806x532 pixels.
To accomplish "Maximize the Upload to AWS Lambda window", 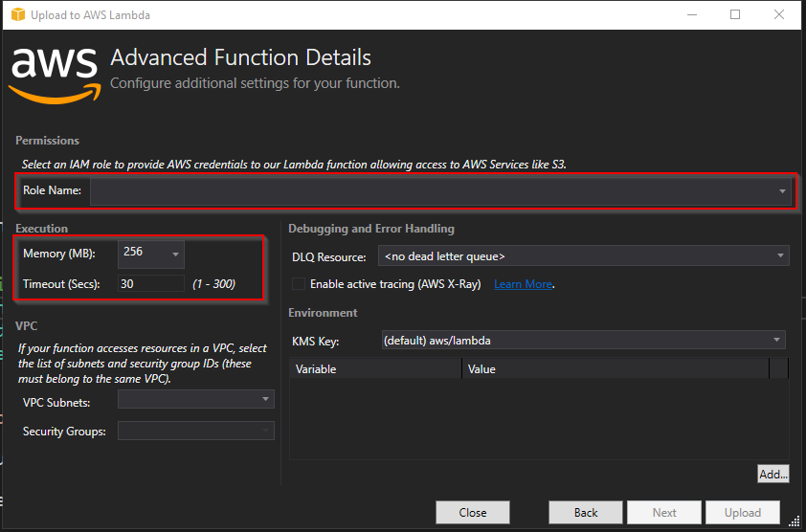I will click(735, 15).
